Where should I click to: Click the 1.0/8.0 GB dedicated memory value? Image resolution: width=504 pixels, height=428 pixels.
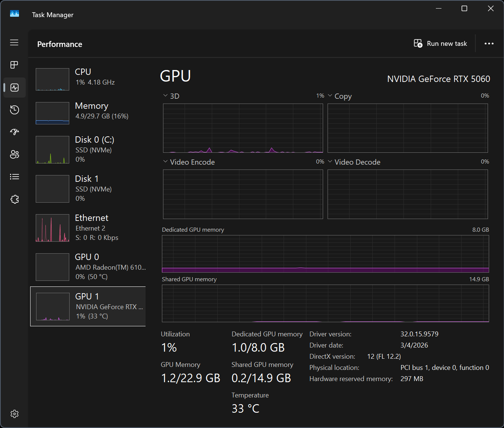coord(258,348)
